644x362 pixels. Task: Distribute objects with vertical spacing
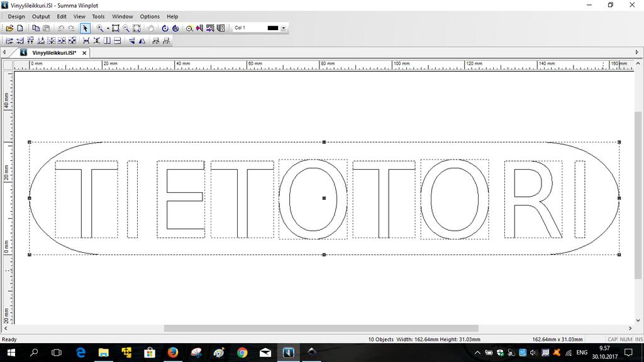tap(96, 41)
